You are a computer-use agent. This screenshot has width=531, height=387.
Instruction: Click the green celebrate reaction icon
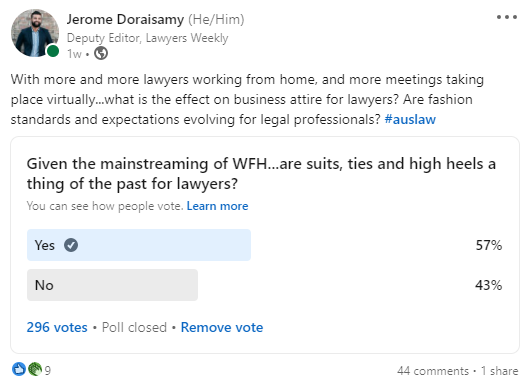click(35, 369)
